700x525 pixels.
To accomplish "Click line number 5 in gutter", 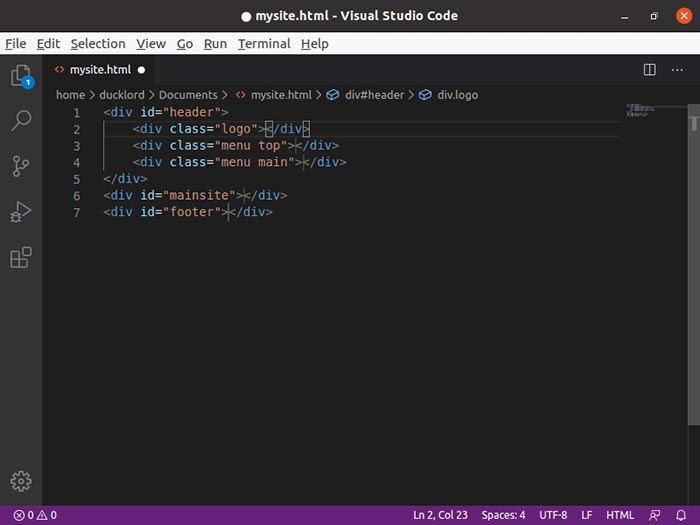I will (77, 179).
